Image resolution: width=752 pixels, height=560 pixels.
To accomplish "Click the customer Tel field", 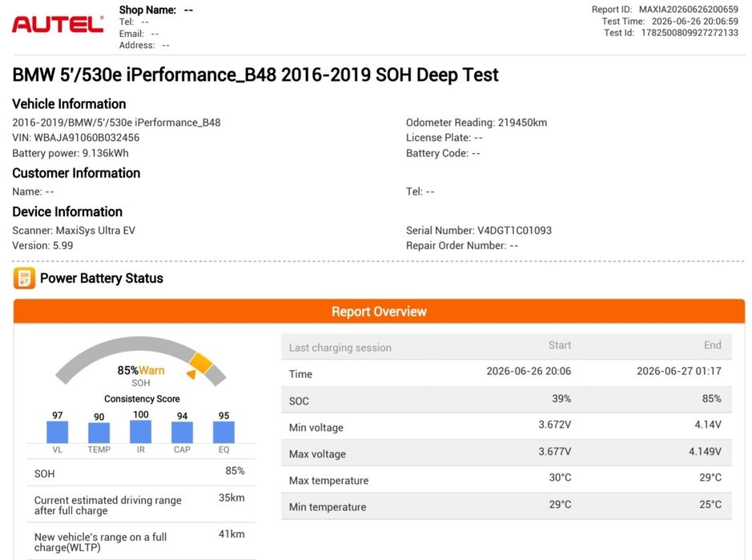I will [420, 191].
